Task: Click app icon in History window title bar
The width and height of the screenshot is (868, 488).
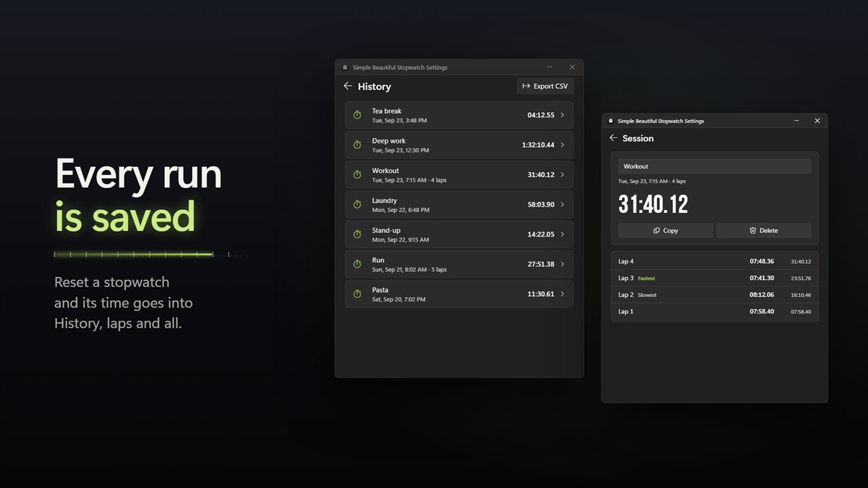Action: tap(344, 67)
